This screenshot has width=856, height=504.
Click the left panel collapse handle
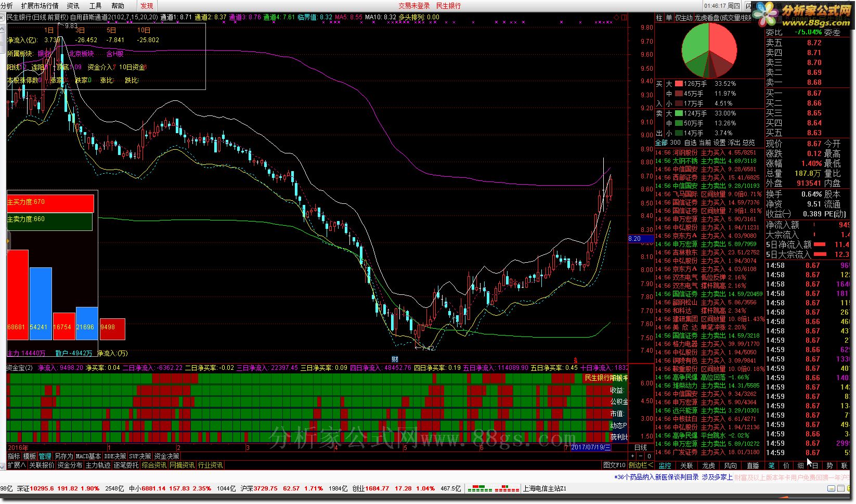coord(8,241)
